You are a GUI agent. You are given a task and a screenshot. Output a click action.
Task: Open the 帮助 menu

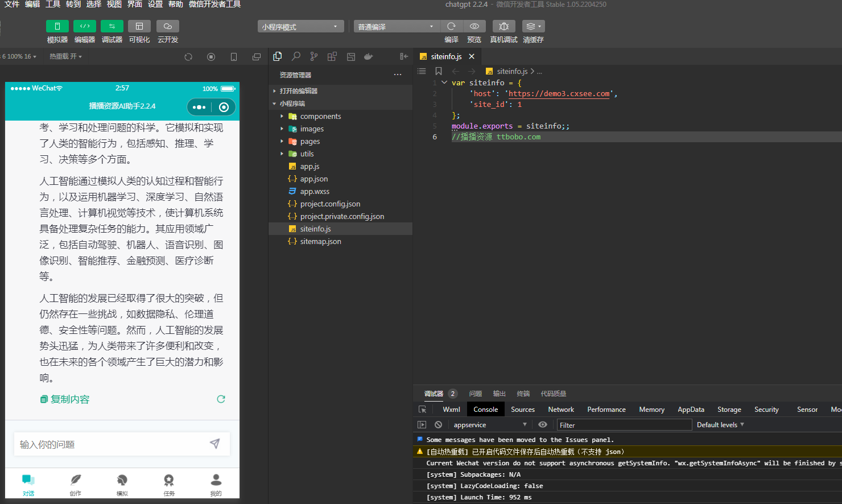[176, 4]
